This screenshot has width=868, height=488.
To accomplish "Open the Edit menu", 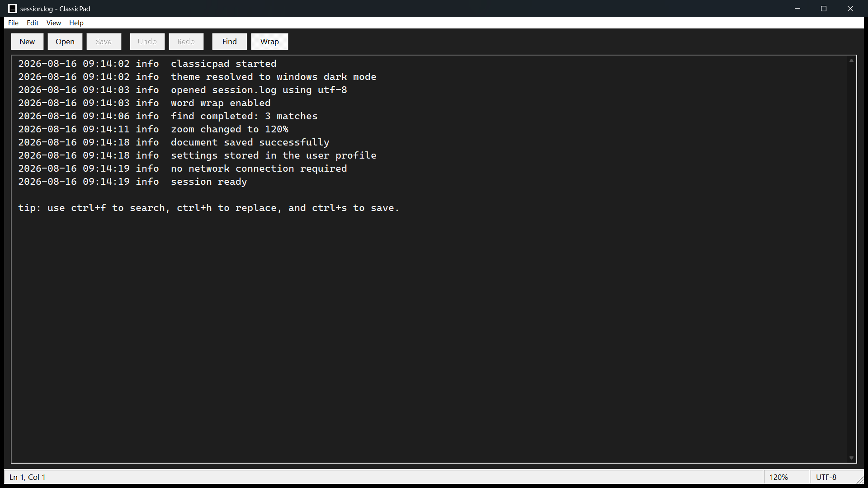I will 33,23.
